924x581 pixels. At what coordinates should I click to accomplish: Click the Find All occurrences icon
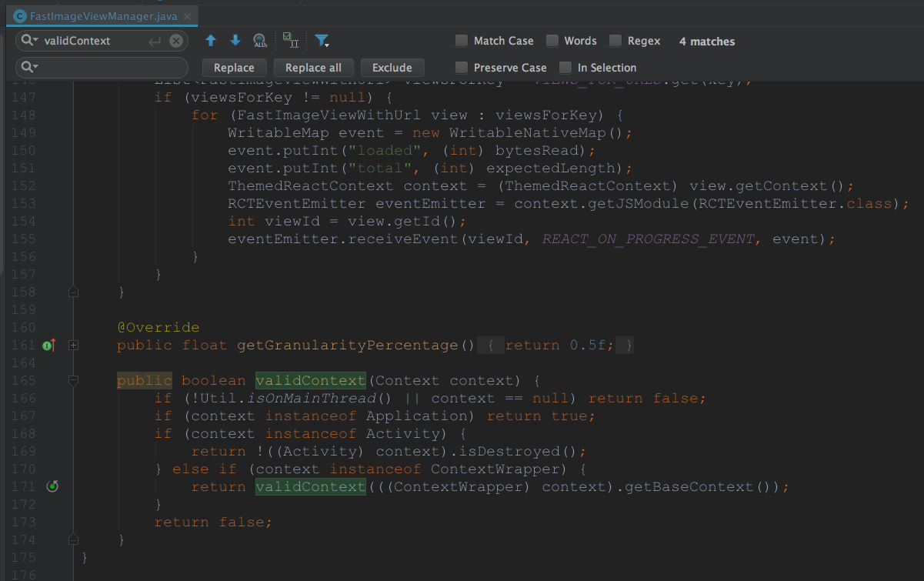[x=260, y=41]
